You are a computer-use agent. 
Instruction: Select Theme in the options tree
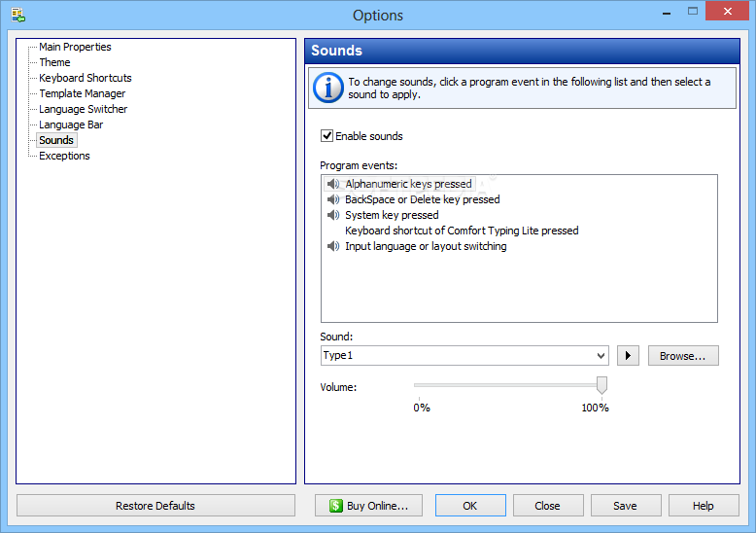click(54, 62)
